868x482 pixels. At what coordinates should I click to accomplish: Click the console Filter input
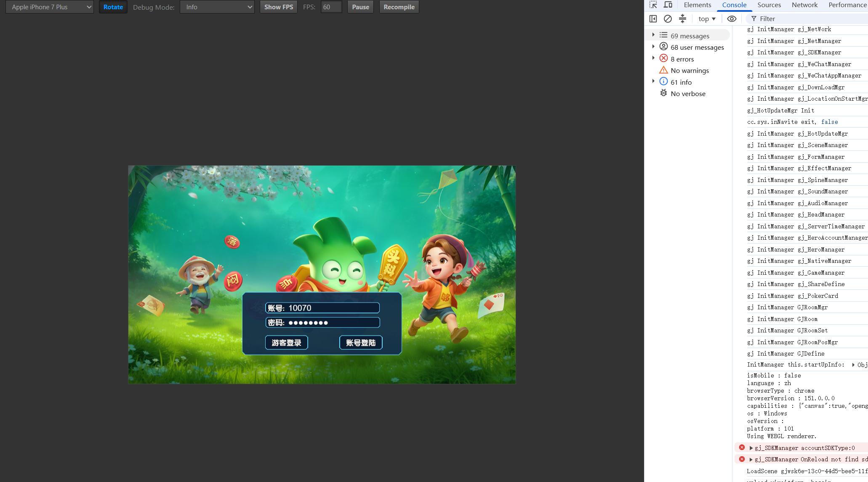coord(808,19)
